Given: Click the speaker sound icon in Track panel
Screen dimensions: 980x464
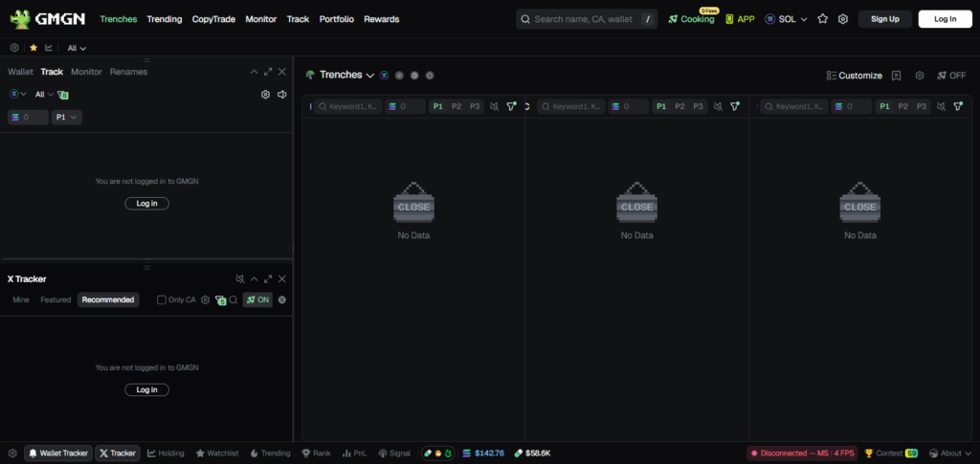Looking at the screenshot, I should tap(281, 95).
